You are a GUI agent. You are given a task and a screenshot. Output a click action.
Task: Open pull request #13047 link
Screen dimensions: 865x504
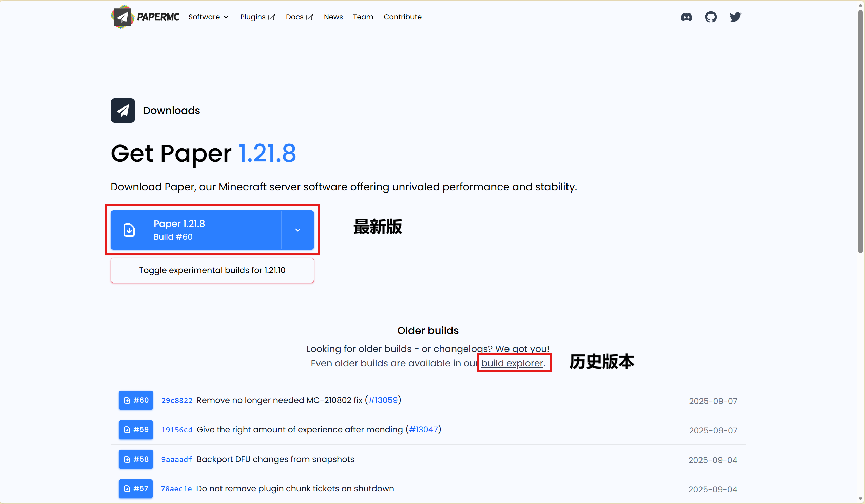[423, 429]
